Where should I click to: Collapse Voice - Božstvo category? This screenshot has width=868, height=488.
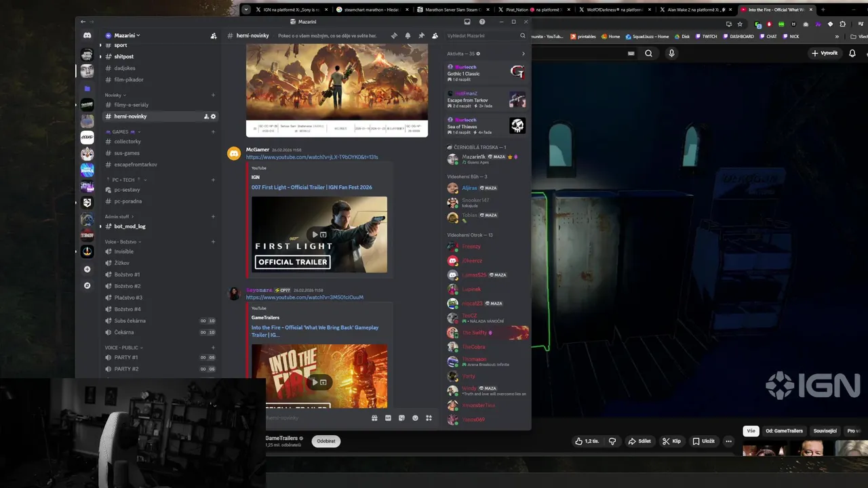coord(123,242)
